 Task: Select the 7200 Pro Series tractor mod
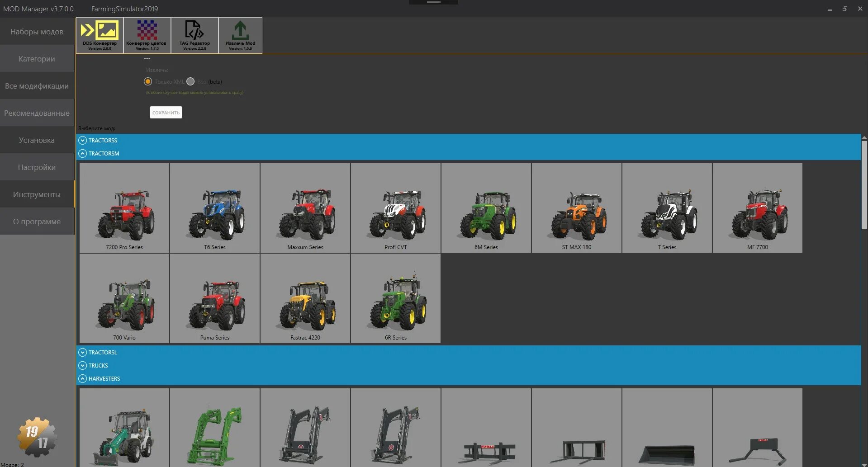124,208
